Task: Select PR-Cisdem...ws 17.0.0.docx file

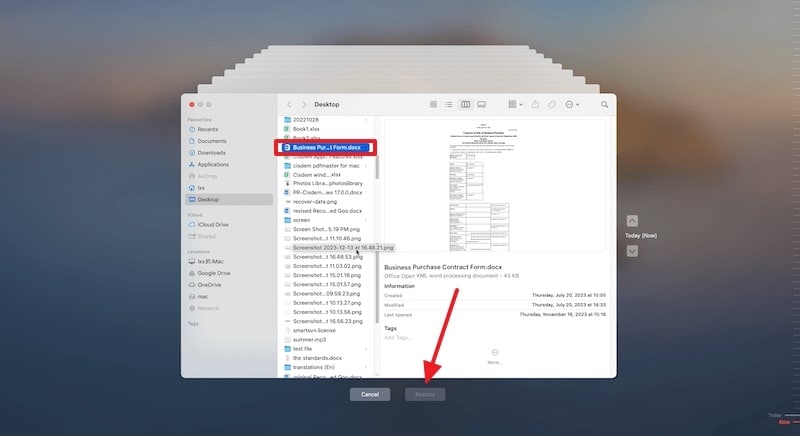Action: pyautogui.click(x=326, y=193)
